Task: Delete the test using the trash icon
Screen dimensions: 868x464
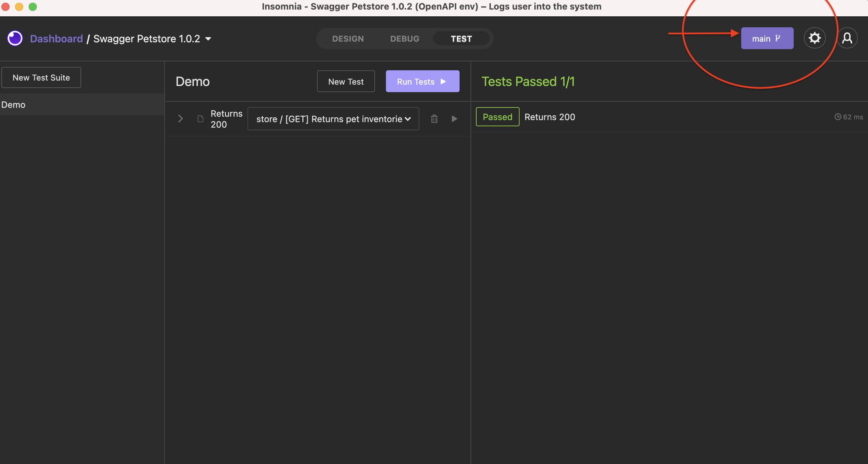Action: click(x=434, y=119)
